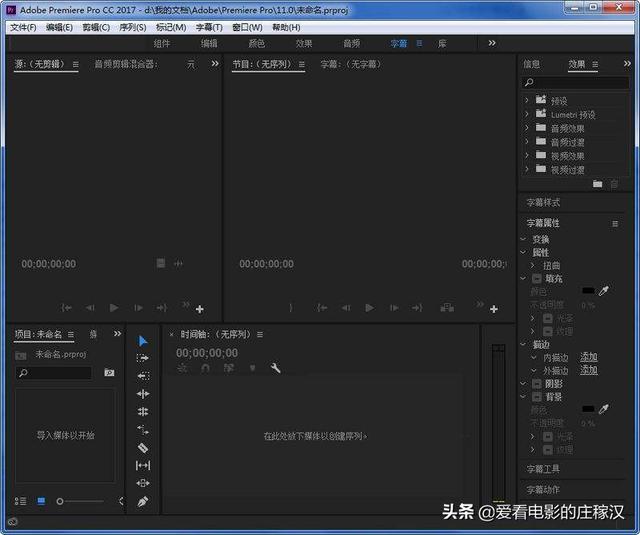This screenshot has width=640, height=535.
Task: Expand the Lumetri 预设 folder
Action: [527, 114]
